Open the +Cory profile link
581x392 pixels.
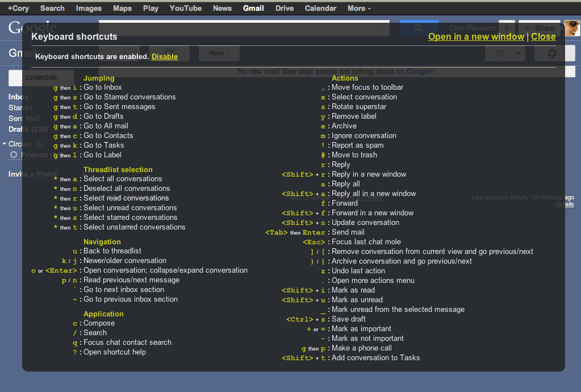(19, 8)
